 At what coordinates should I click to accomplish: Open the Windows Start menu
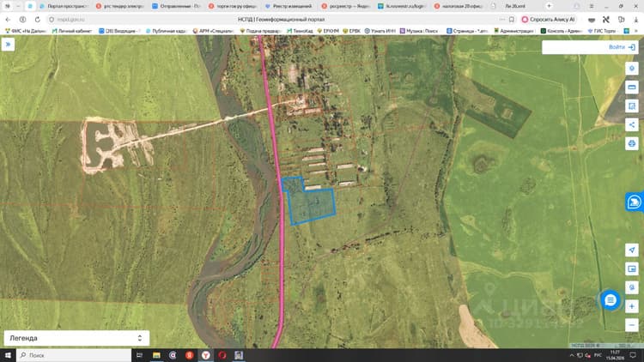8,355
